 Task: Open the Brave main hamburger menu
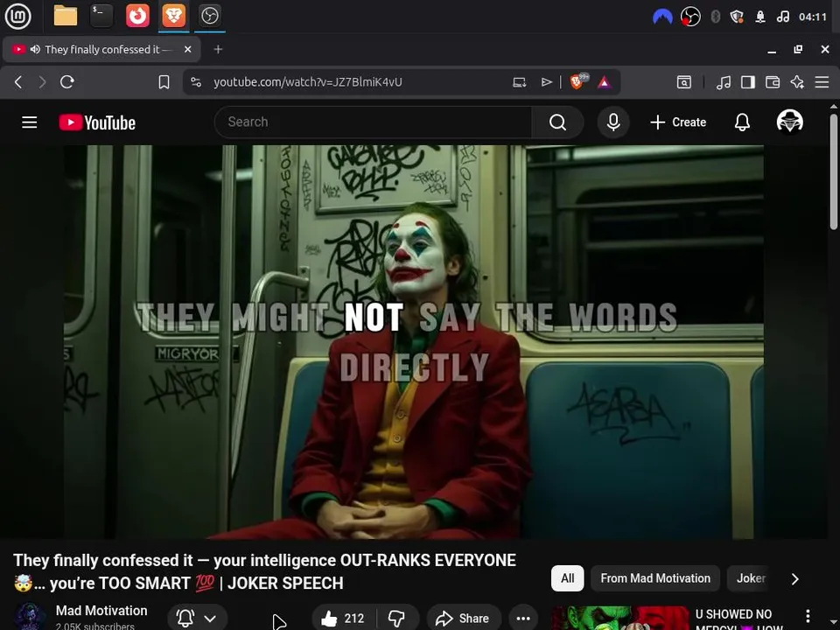point(822,82)
